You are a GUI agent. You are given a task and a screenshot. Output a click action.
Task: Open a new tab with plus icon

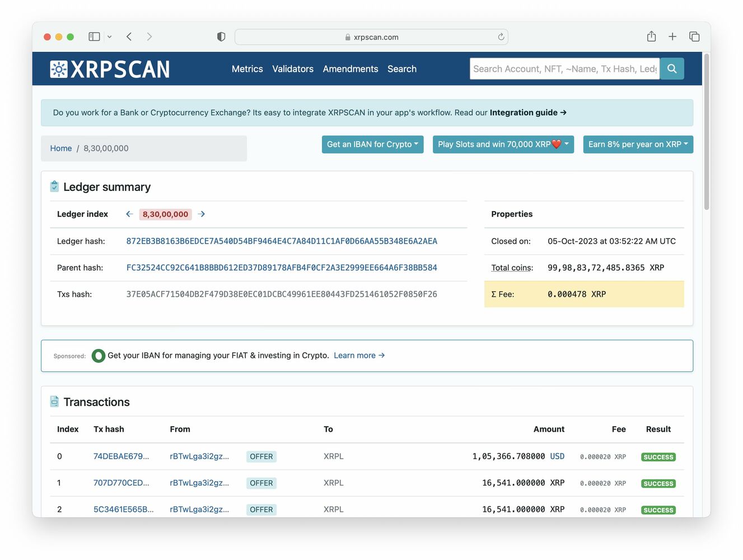(x=672, y=37)
